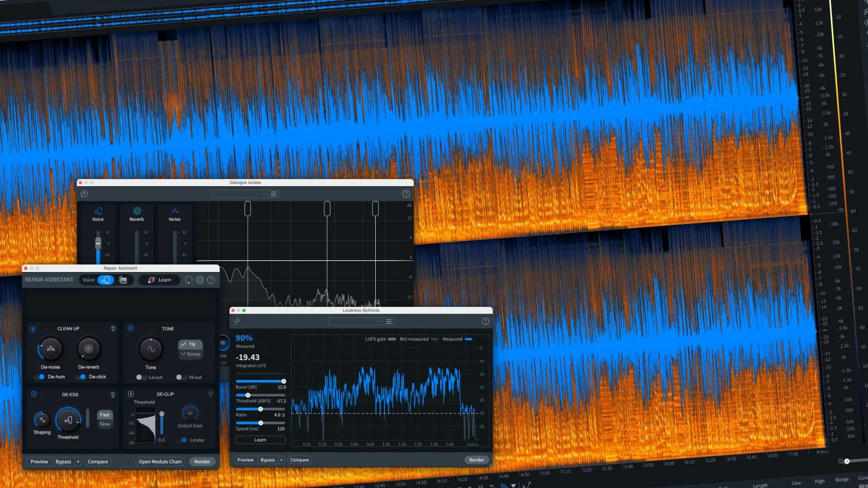Click the speech bubble icon in Dialogue Isolate
The image size is (868, 488).
click(84, 194)
